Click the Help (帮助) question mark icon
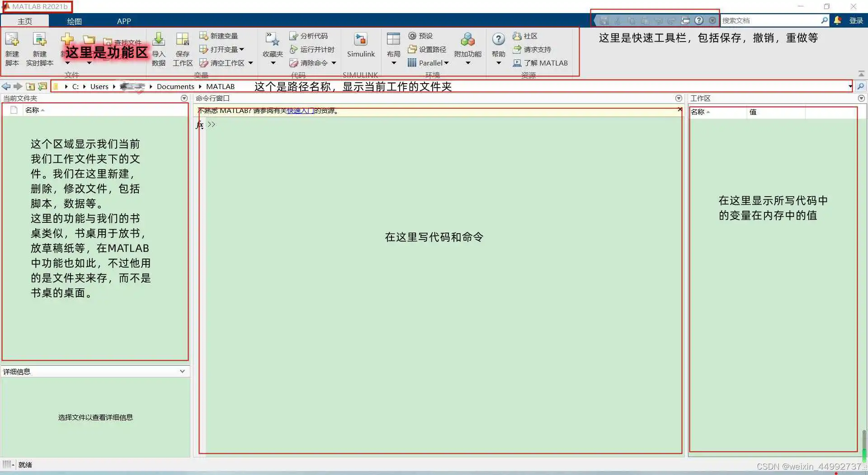 499,39
